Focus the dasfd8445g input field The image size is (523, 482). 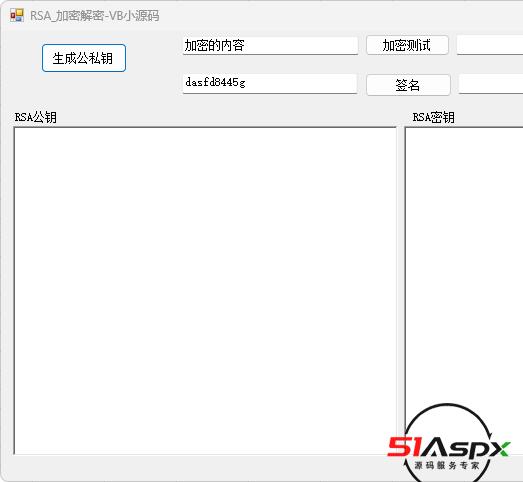pyautogui.click(x=270, y=83)
